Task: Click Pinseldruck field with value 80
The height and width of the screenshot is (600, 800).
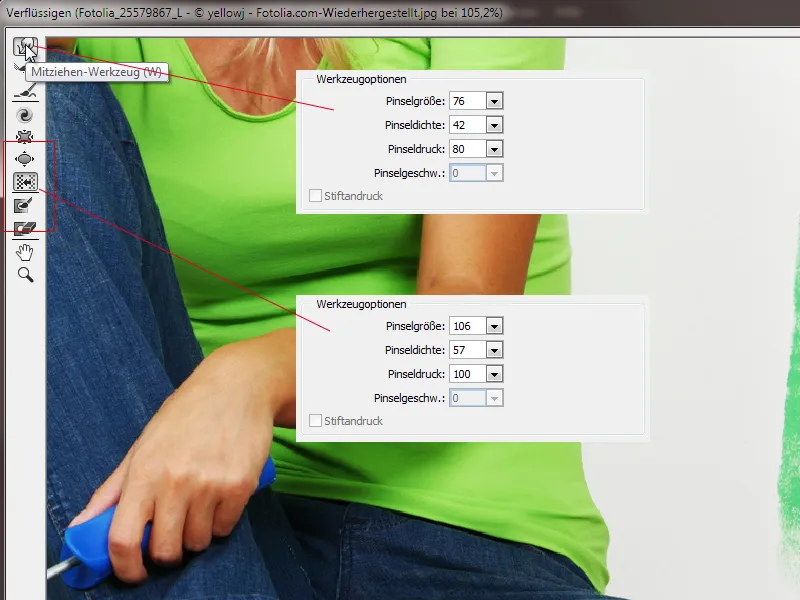Action: (468, 149)
